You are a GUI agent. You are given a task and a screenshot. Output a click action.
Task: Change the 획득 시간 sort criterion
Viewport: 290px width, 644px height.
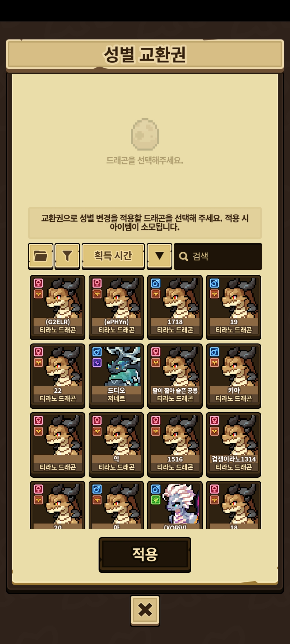coord(113,256)
